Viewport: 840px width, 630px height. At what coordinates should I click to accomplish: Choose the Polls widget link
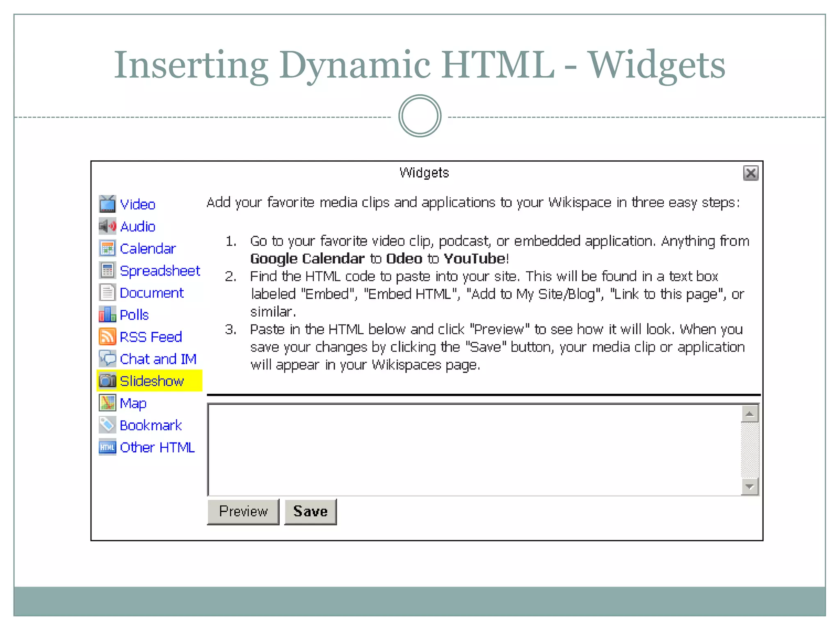point(134,315)
